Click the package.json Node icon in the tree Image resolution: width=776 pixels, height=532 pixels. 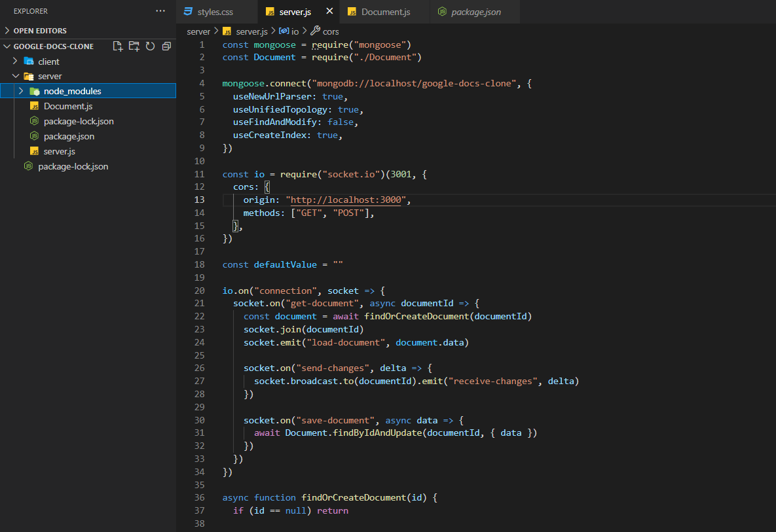34,136
